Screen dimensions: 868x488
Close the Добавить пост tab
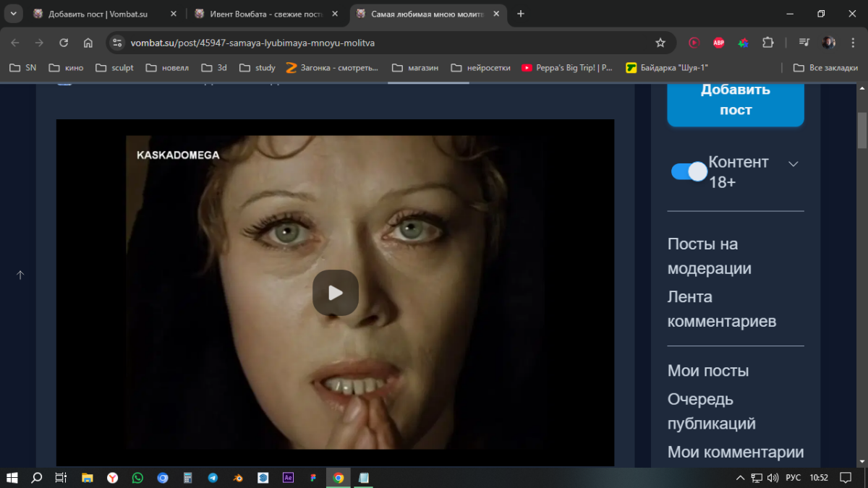173,14
